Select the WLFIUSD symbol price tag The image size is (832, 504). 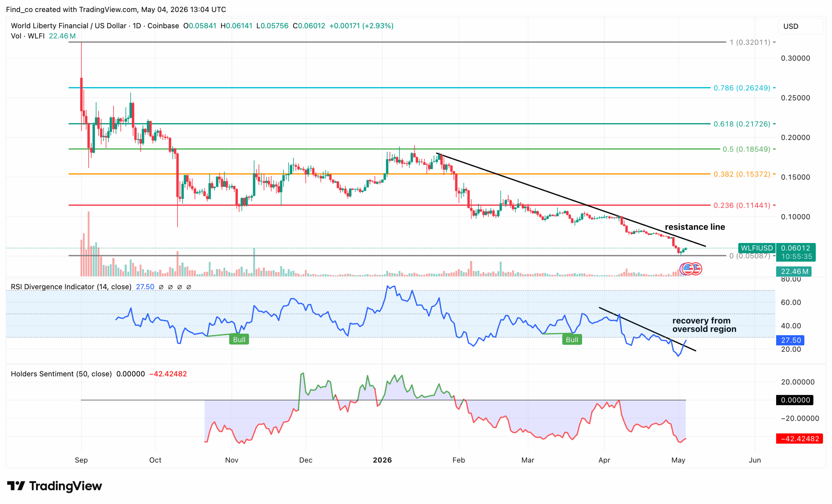[757, 248]
